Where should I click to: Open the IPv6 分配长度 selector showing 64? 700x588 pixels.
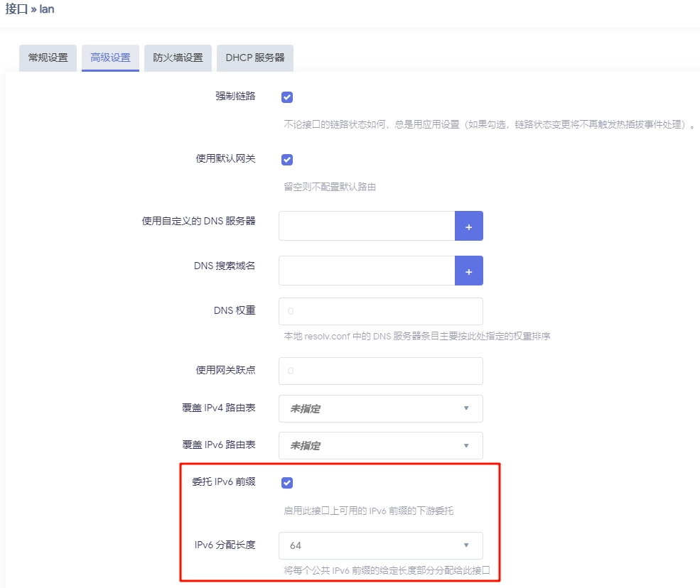coord(380,545)
